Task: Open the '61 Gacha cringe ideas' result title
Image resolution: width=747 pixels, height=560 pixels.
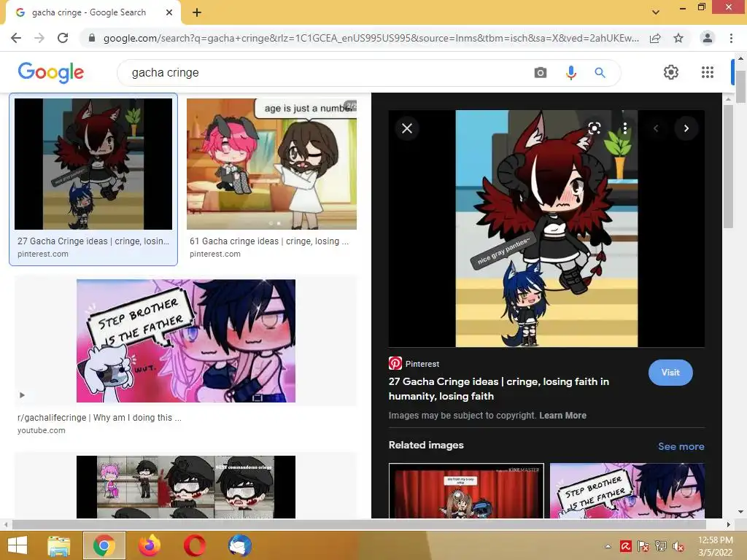Action: (269, 241)
